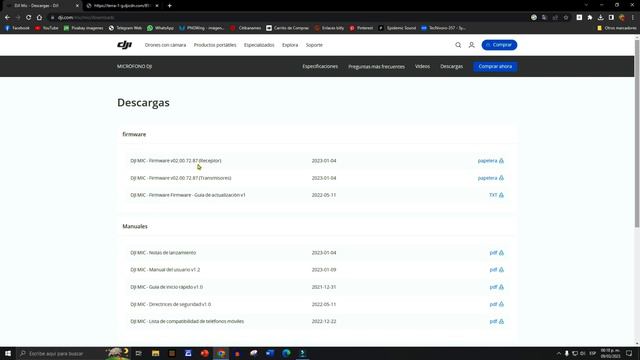Open the Epidemic Sound bookmark
Viewport: 640px width, 360px height.
pos(397,28)
